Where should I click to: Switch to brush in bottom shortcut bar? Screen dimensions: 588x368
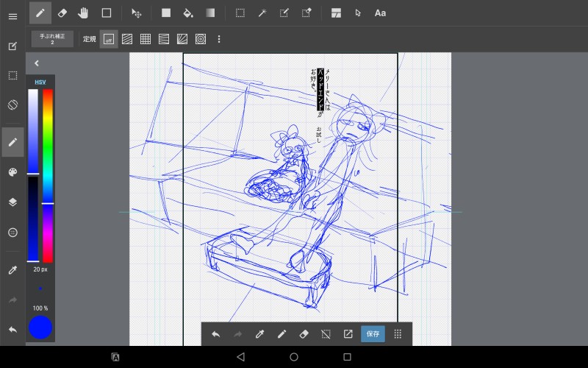point(282,334)
